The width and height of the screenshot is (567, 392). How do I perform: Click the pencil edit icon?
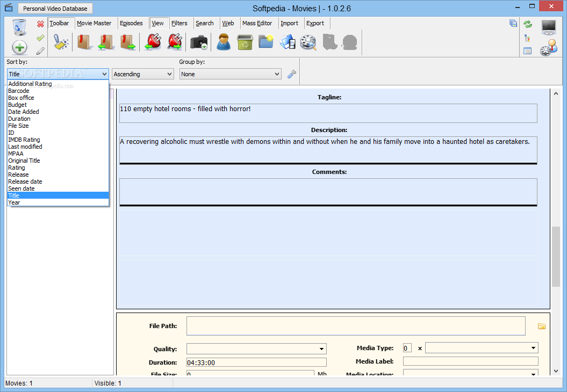coord(40,50)
